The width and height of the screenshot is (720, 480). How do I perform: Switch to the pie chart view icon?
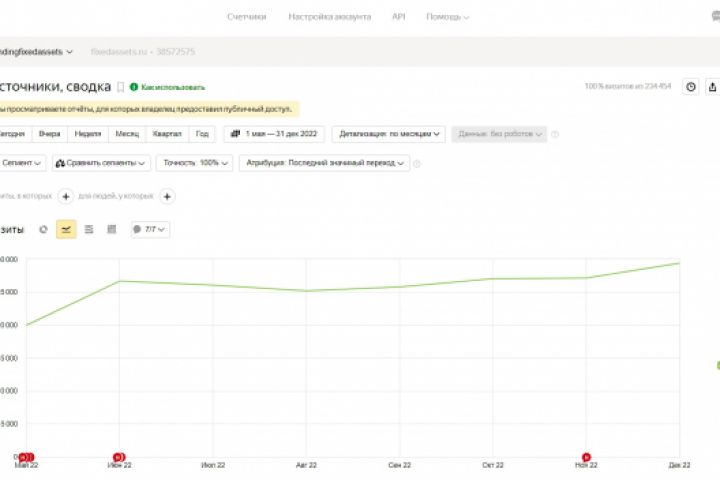pyautogui.click(x=43, y=229)
